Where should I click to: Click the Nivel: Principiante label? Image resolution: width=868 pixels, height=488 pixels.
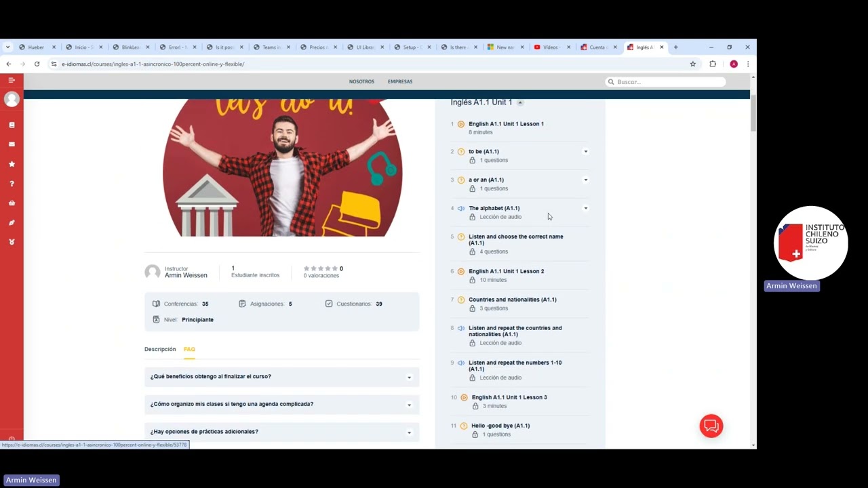point(183,319)
